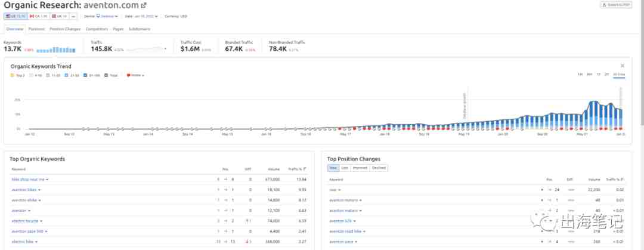Set chart range to 6M
Viewport: 644px width, 250px height.
(x=589, y=75)
